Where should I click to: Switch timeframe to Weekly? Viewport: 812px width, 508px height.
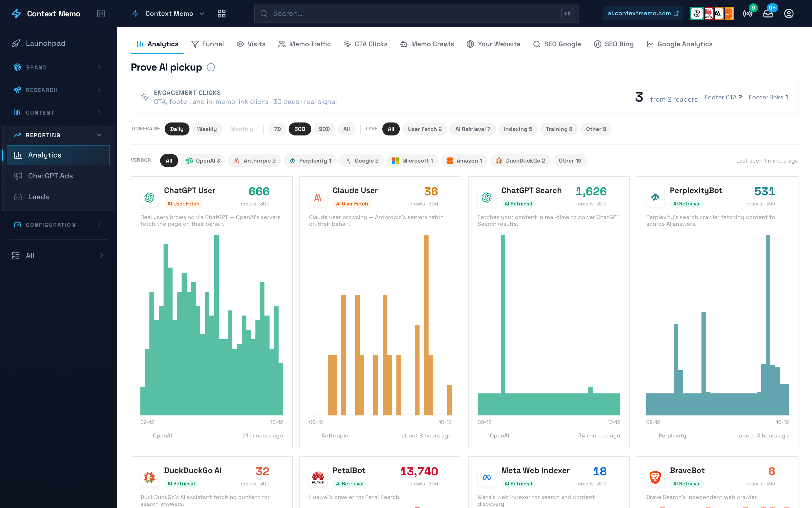tap(207, 129)
